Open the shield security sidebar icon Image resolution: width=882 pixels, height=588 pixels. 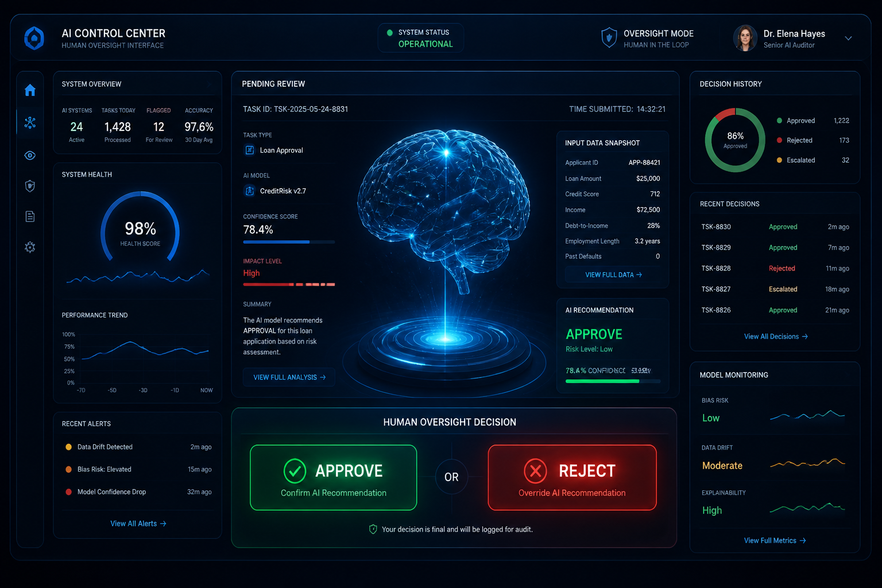click(30, 185)
